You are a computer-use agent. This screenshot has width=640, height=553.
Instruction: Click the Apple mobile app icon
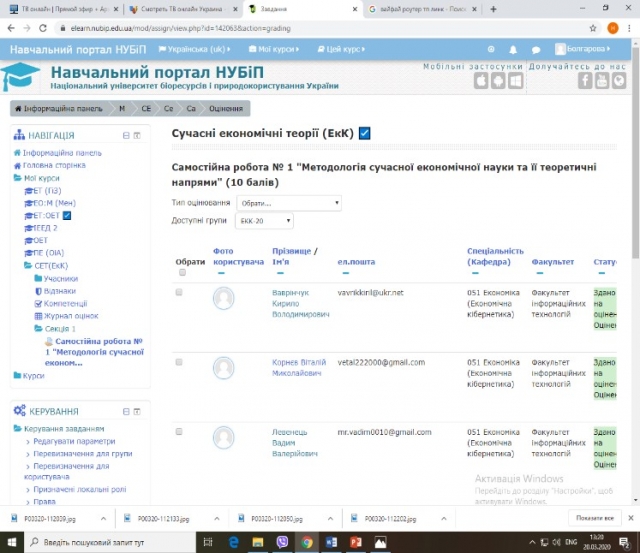tap(480, 81)
